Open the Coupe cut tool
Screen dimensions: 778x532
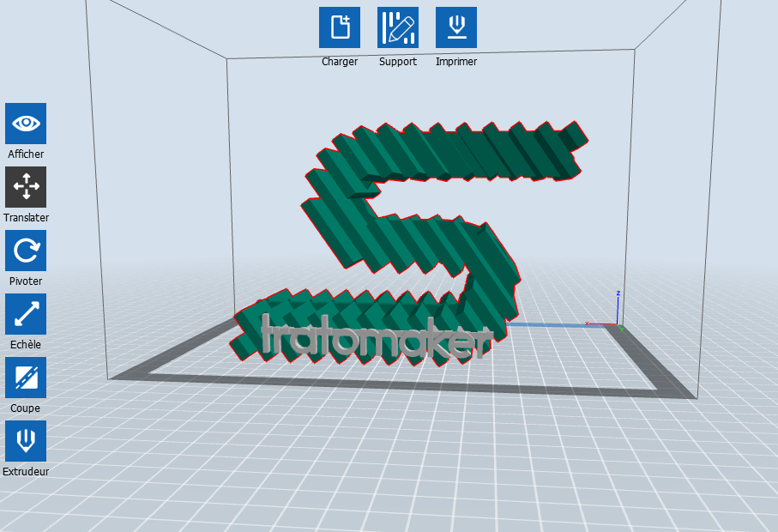(26, 378)
